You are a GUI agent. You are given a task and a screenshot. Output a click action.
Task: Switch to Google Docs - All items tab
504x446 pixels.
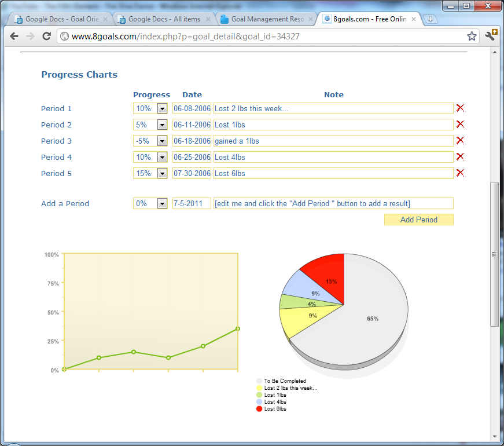164,19
